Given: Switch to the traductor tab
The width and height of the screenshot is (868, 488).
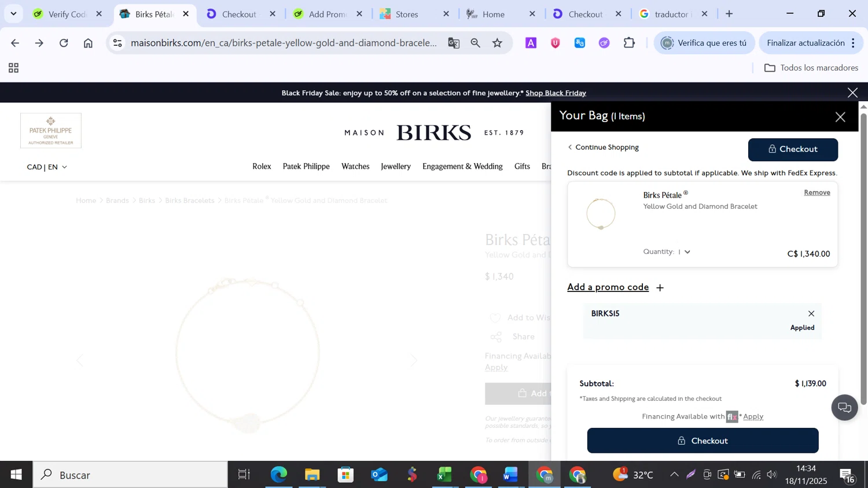Looking at the screenshot, I should point(674,14).
